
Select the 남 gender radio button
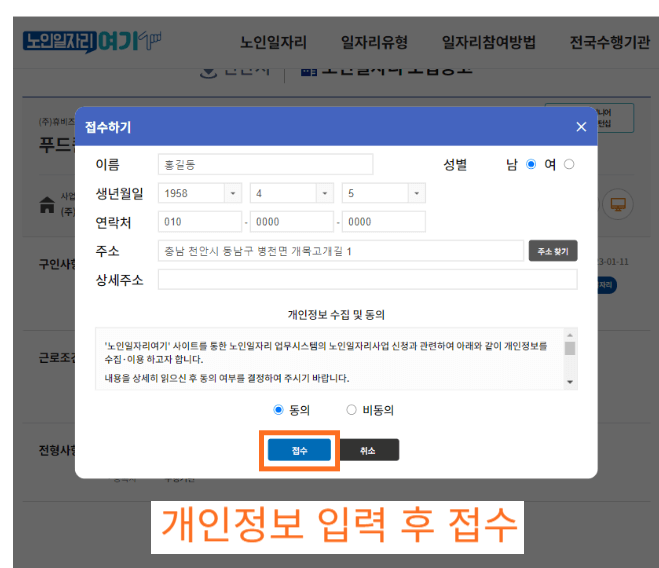click(531, 164)
